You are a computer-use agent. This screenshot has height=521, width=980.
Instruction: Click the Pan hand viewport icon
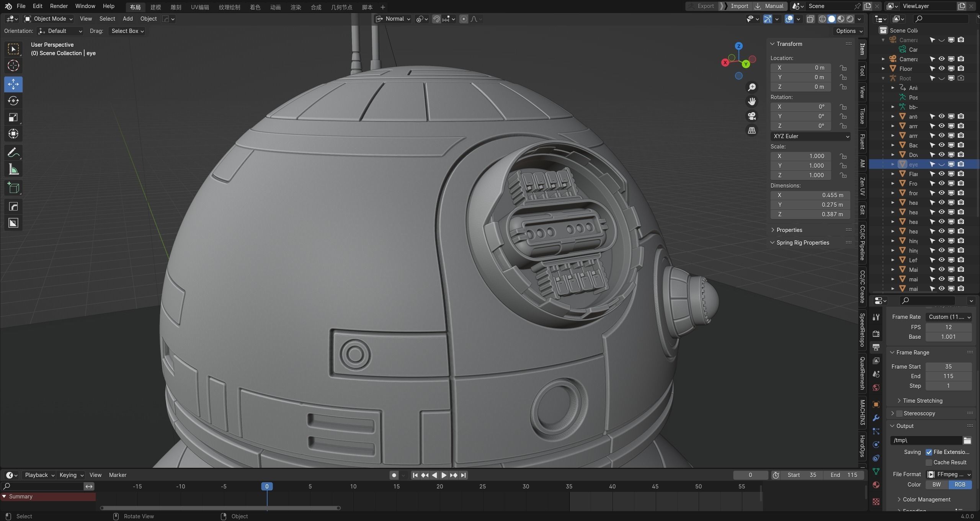pyautogui.click(x=752, y=101)
